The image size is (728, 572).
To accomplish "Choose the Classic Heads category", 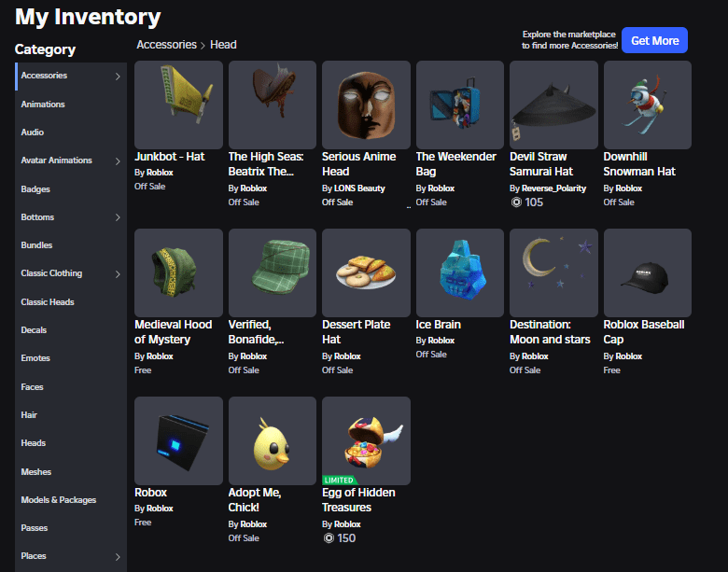I will (48, 302).
